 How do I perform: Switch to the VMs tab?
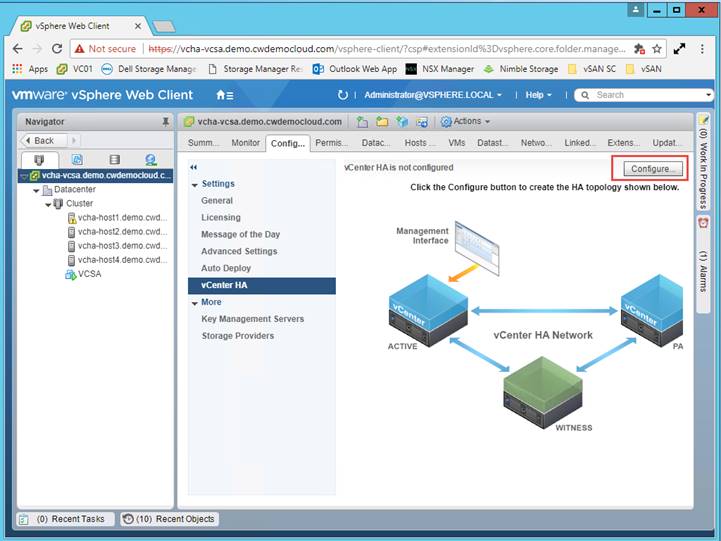click(x=457, y=143)
